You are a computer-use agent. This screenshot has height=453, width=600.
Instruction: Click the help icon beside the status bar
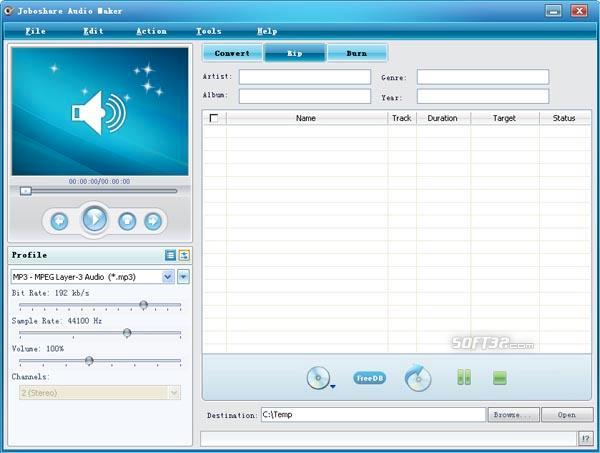[x=586, y=439]
